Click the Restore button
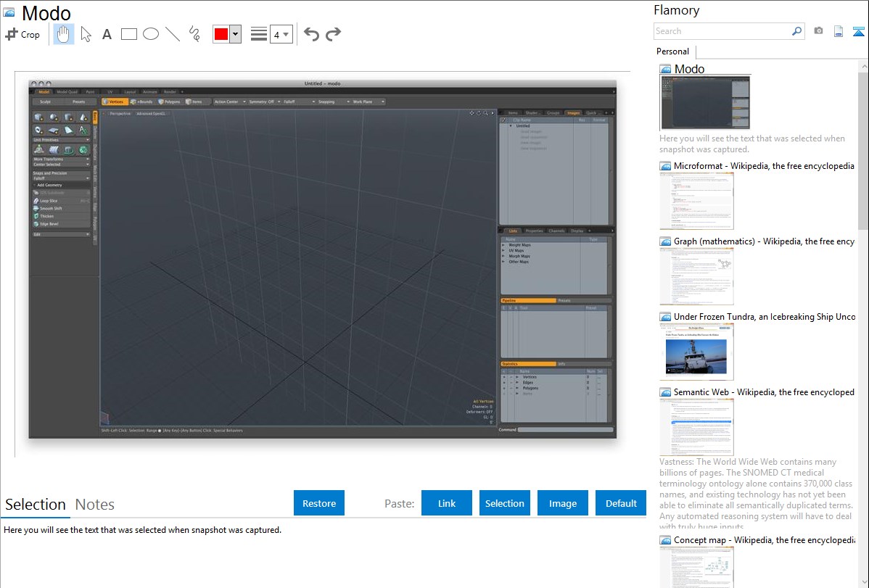 pyautogui.click(x=319, y=502)
